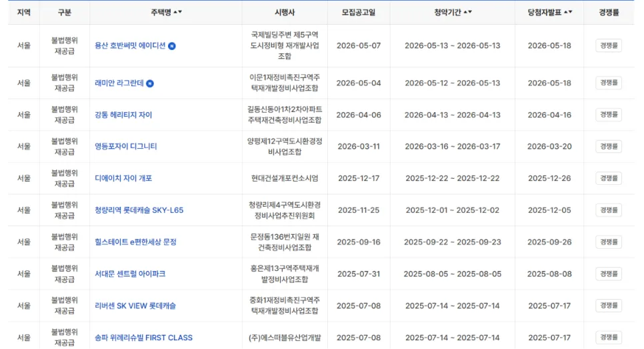Select 모집공고일 2026-04-06 cell

pyautogui.click(x=359, y=115)
